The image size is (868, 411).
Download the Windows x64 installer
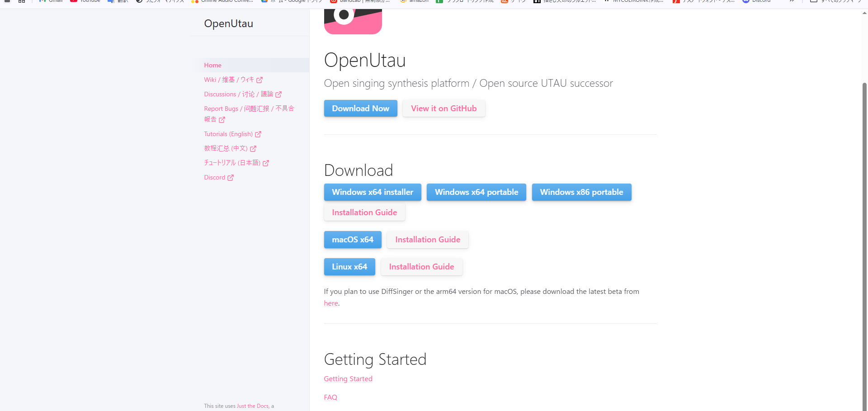pos(372,192)
